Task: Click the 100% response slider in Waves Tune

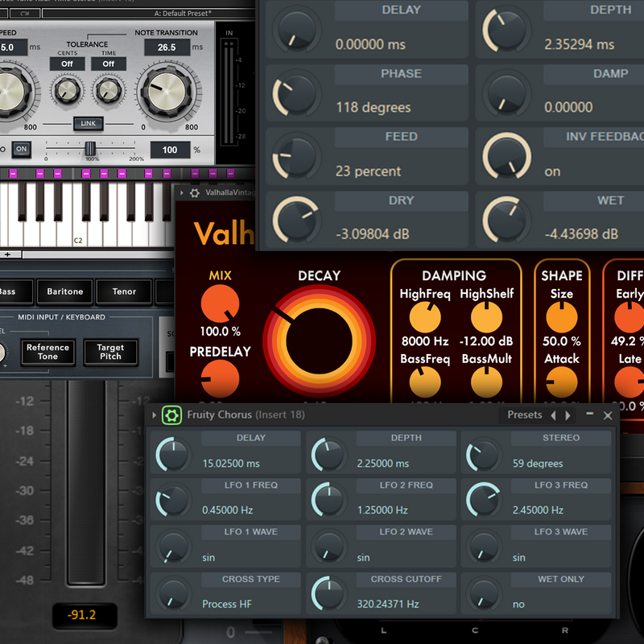Action: click(90, 147)
